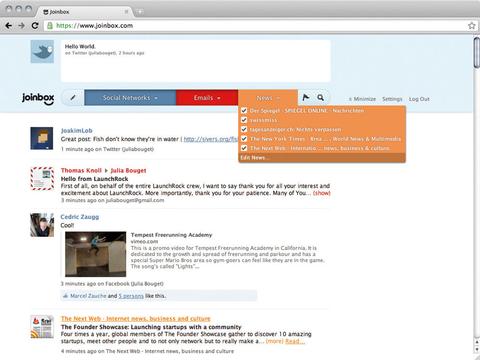Expand The Next Web article with more

click(275, 341)
